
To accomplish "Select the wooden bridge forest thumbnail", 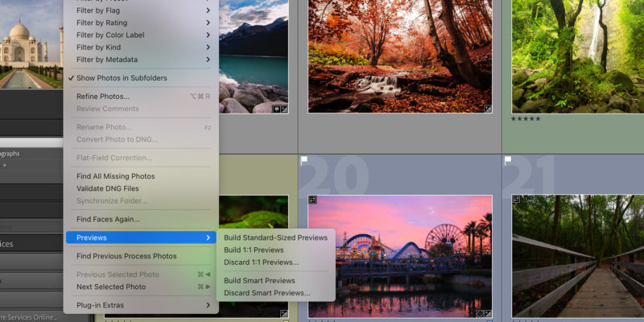I will point(578,256).
